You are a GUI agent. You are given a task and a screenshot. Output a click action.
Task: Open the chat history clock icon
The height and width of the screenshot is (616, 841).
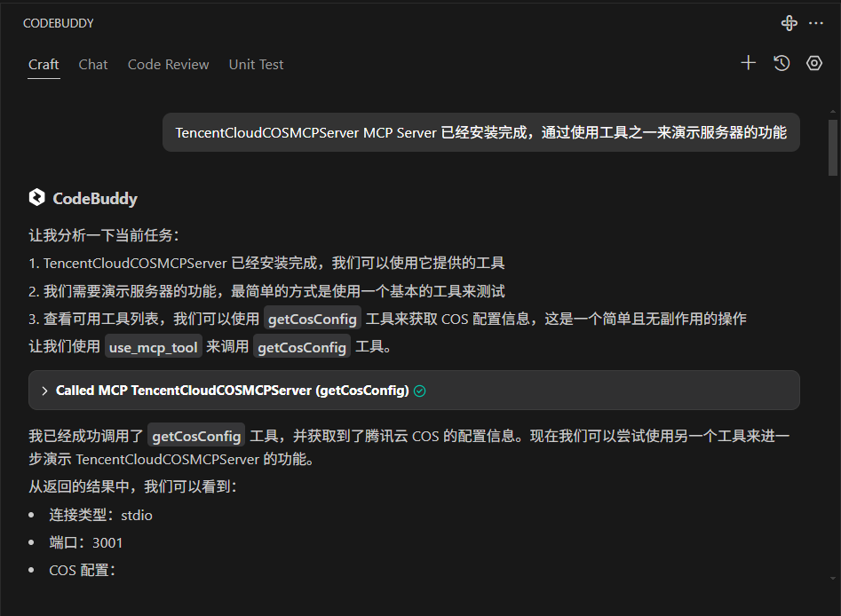(781, 63)
